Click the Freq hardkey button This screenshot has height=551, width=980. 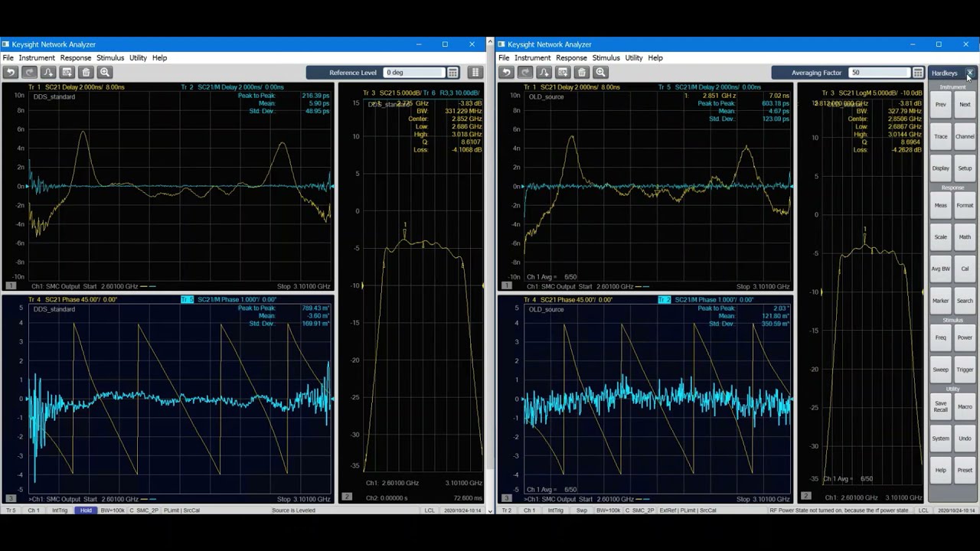pos(941,337)
